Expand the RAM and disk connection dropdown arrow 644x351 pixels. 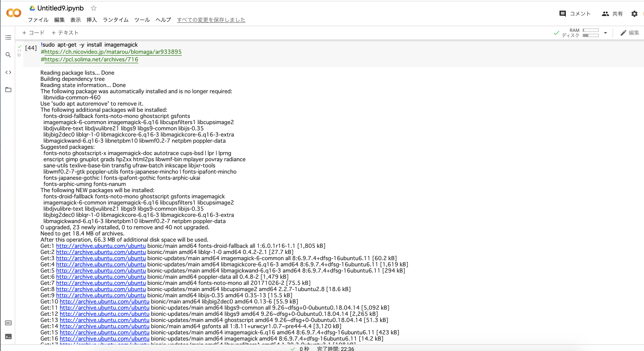coord(605,33)
